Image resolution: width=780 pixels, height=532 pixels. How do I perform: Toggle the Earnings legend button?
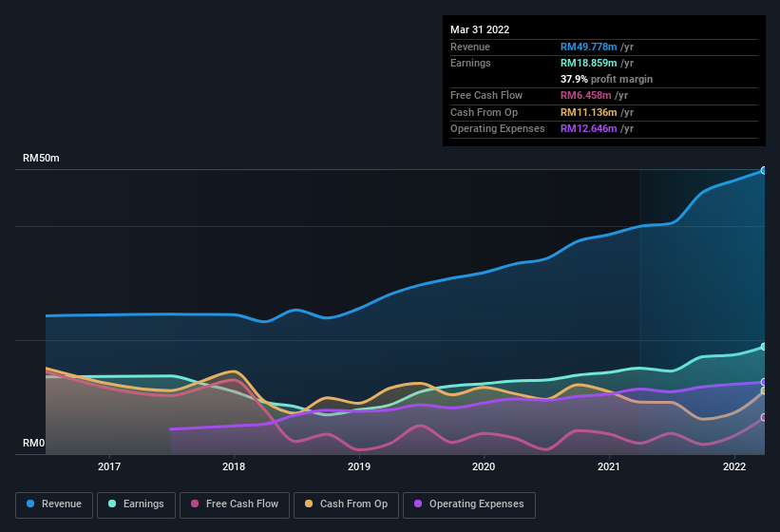tap(136, 504)
